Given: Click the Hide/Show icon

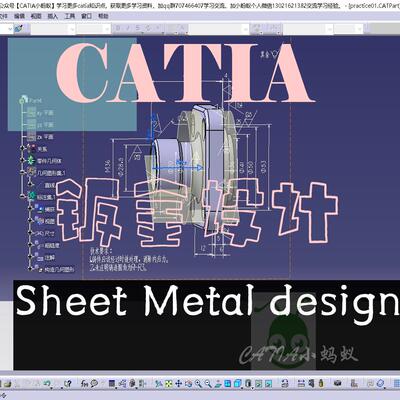Looking at the screenshot, I should tap(259, 384).
